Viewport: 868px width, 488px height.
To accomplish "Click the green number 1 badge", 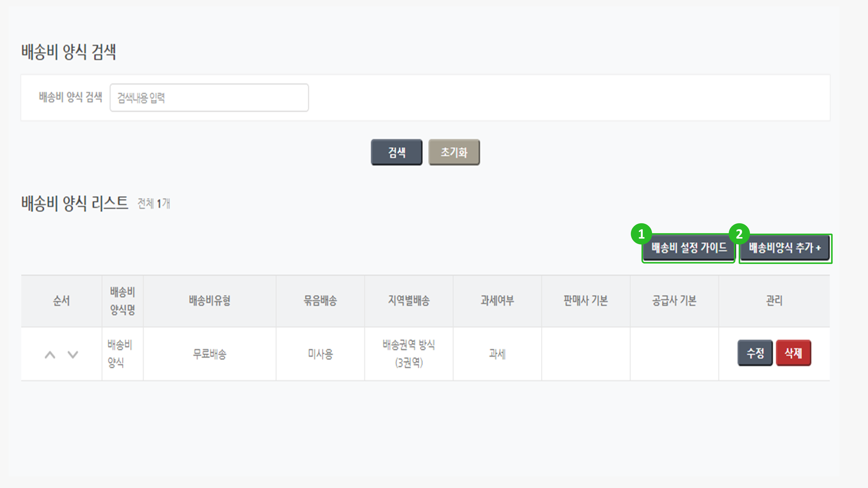I will tap(641, 234).
